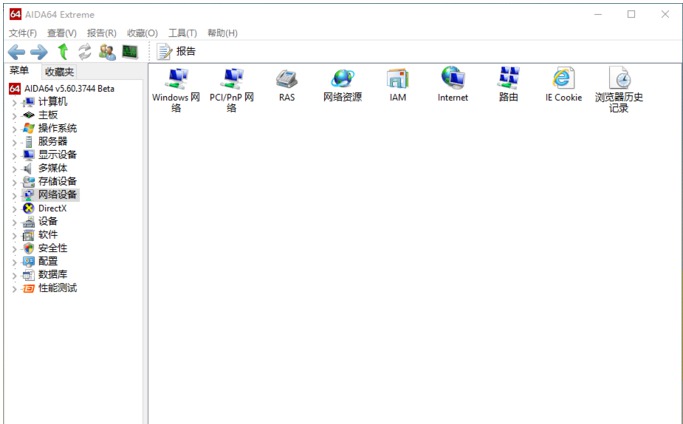Open the 报告 report button in toolbar

pos(176,51)
